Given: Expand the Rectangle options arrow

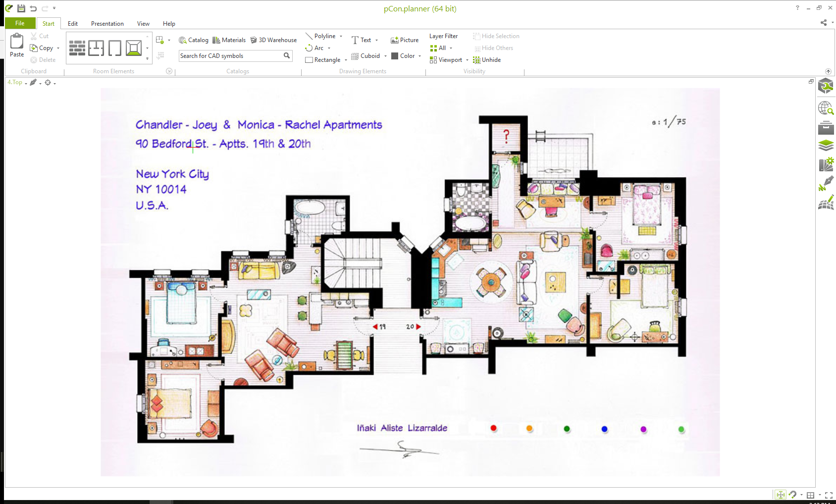Looking at the screenshot, I should (x=346, y=60).
